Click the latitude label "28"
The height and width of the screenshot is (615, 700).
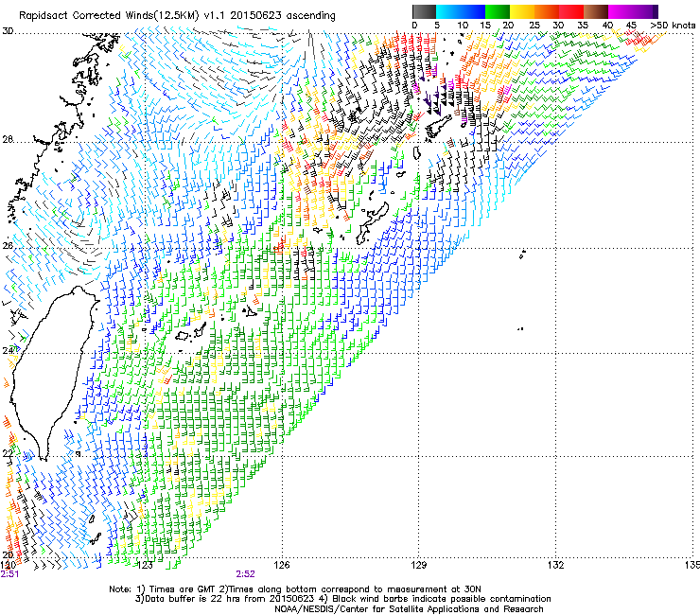[8, 139]
